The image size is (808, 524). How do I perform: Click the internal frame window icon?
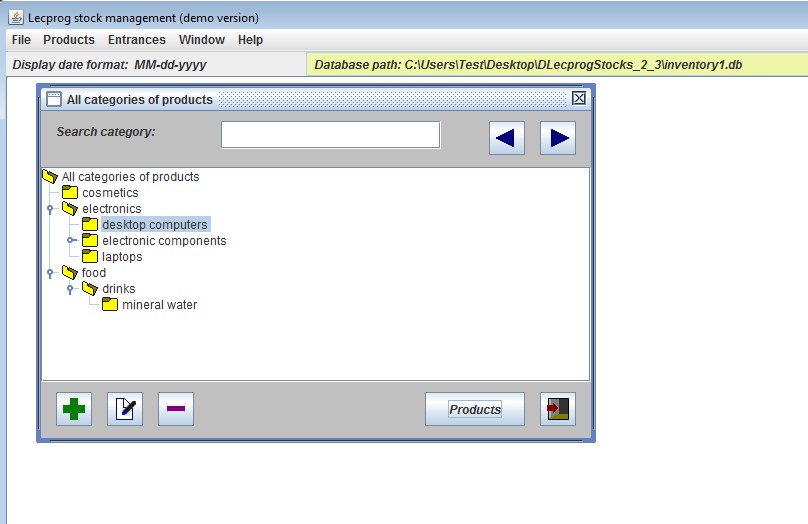(x=54, y=99)
